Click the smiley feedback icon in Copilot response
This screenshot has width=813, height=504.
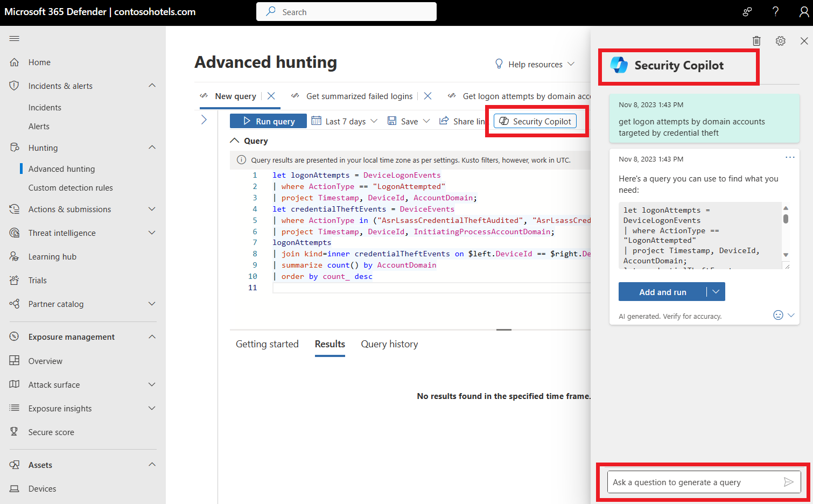tap(778, 315)
